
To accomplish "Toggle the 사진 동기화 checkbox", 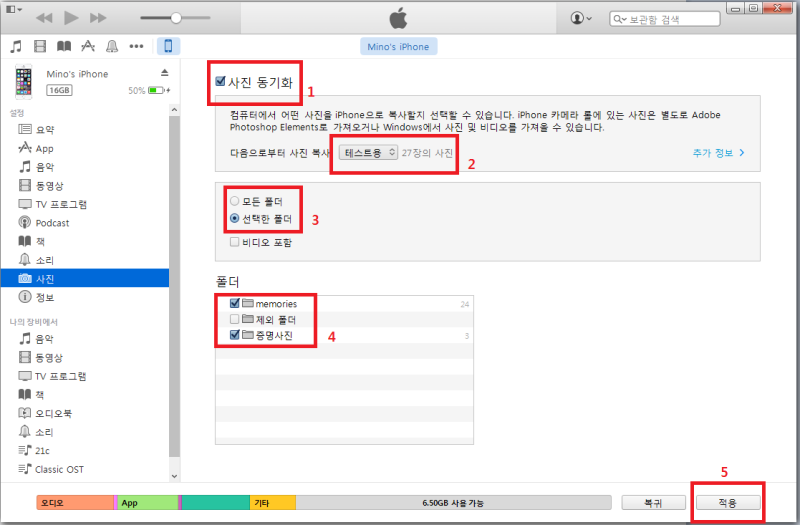I will pos(220,81).
